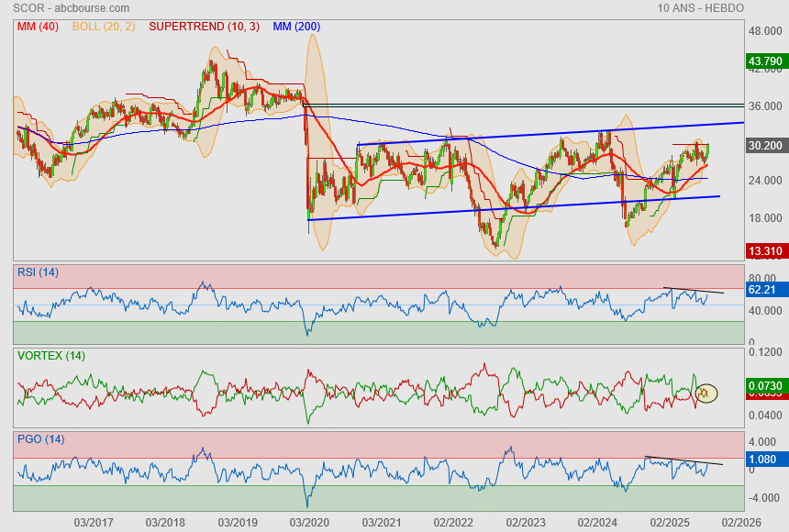Click the green 43.790 price tag

point(764,62)
